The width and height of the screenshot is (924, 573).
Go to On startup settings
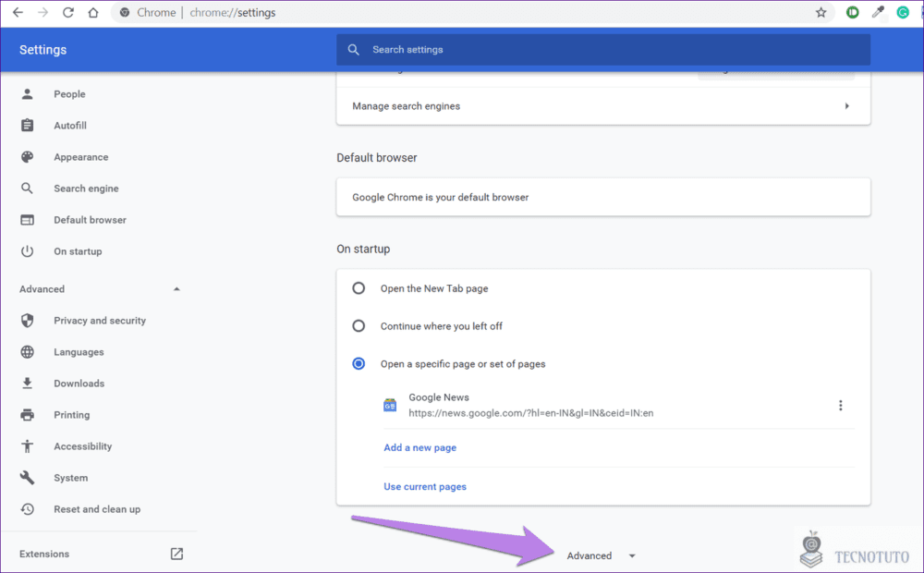click(78, 251)
